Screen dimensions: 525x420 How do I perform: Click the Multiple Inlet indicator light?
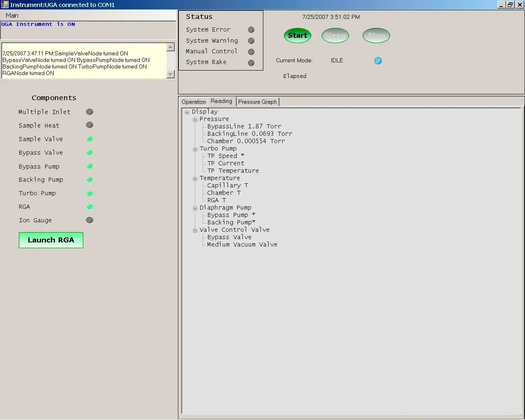point(89,112)
